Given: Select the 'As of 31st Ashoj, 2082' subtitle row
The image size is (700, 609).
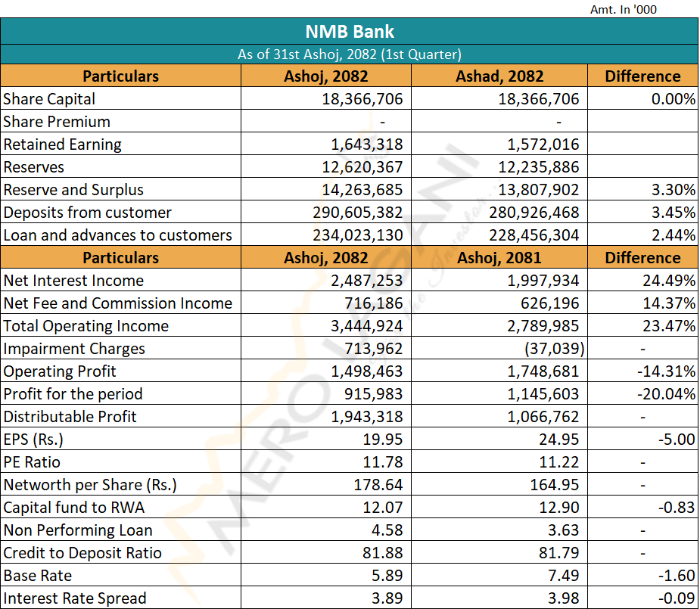Looking at the screenshot, I should pos(349,54).
